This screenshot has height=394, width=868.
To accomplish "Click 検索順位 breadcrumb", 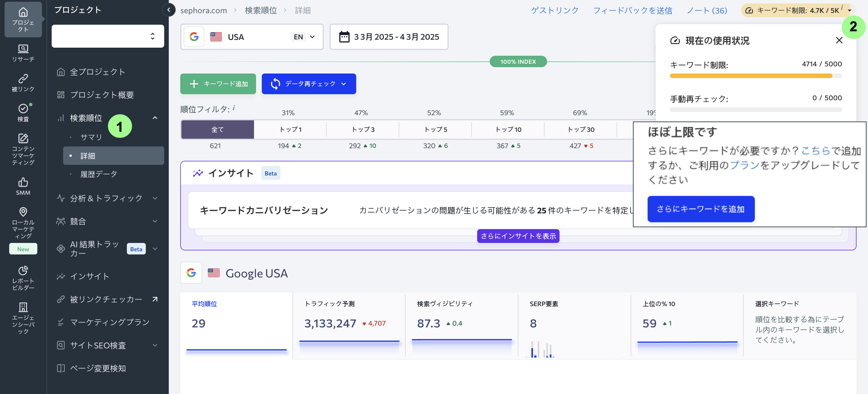I will (x=261, y=10).
